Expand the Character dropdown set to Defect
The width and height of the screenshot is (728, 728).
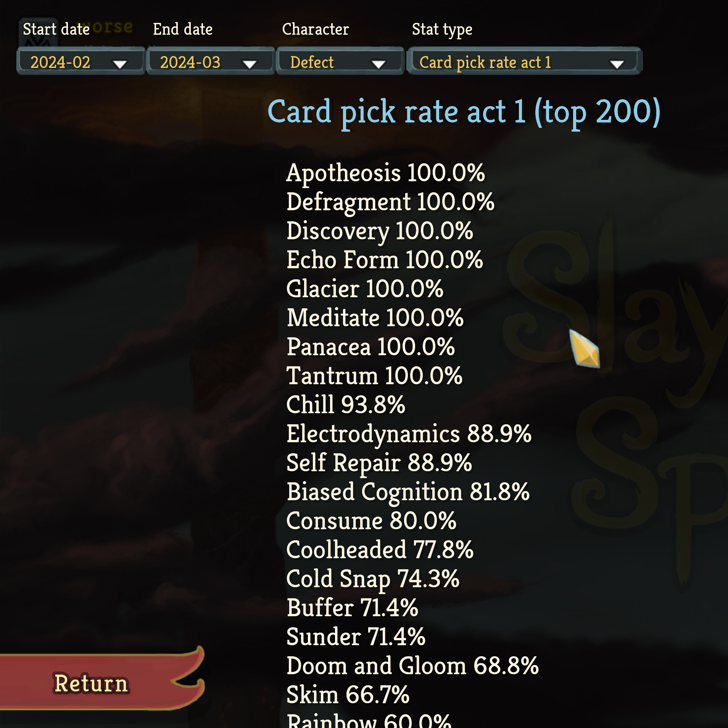pyautogui.click(x=340, y=62)
